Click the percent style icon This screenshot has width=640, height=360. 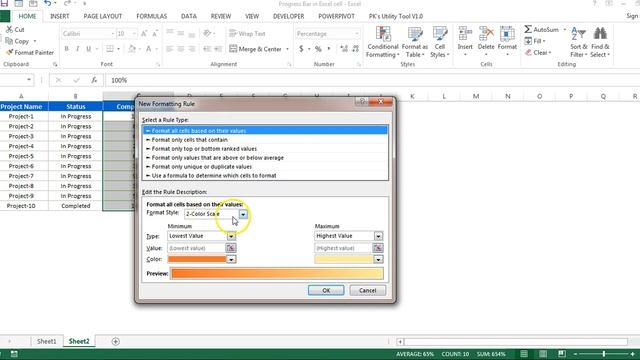point(318,49)
